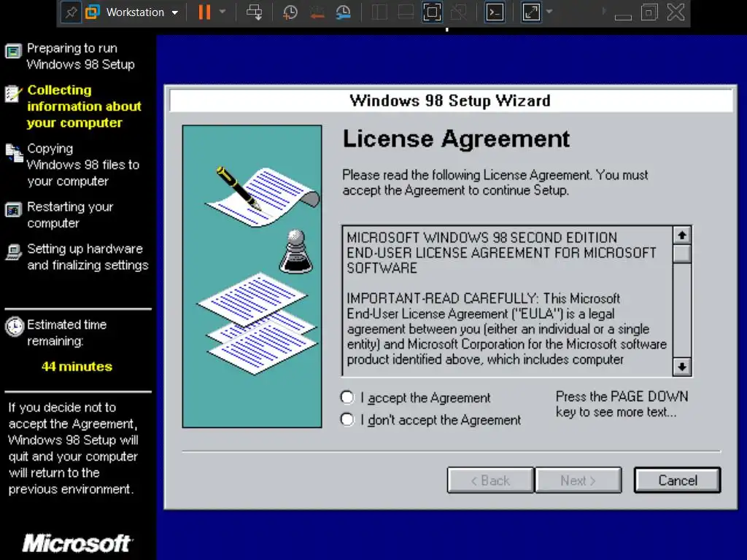747x560 pixels.
Task: Click the Restarting your computer icon
Action: [13, 209]
